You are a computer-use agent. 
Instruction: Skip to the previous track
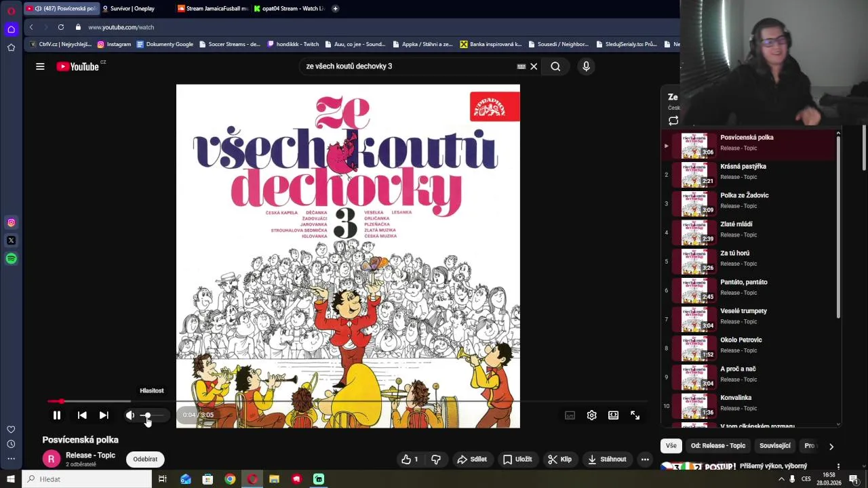tap(82, 415)
